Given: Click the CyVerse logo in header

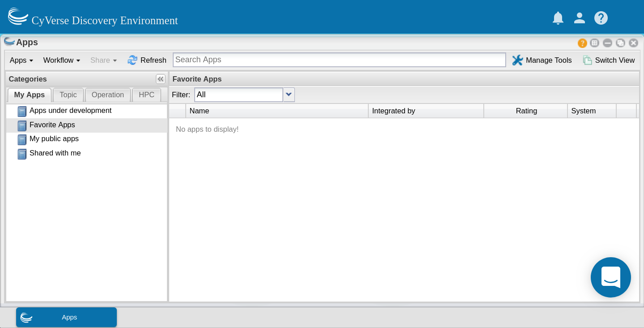Looking at the screenshot, I should point(18,16).
